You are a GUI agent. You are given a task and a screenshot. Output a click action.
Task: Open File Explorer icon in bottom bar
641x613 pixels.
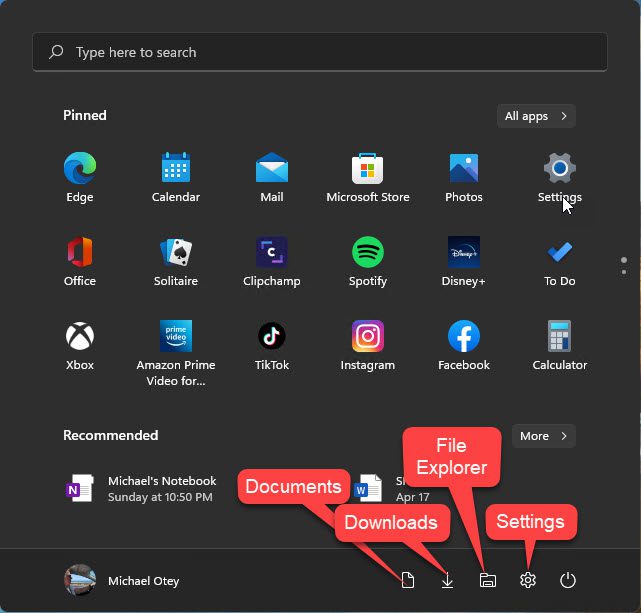(x=488, y=580)
